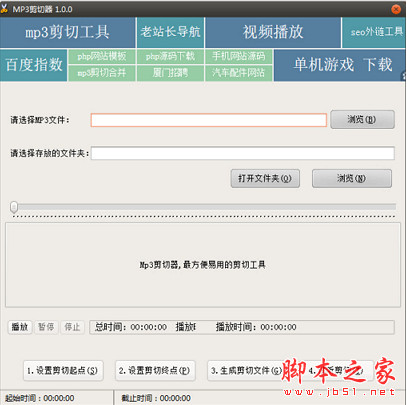Open the php源码下载 link
407x405 pixels.
(170, 56)
